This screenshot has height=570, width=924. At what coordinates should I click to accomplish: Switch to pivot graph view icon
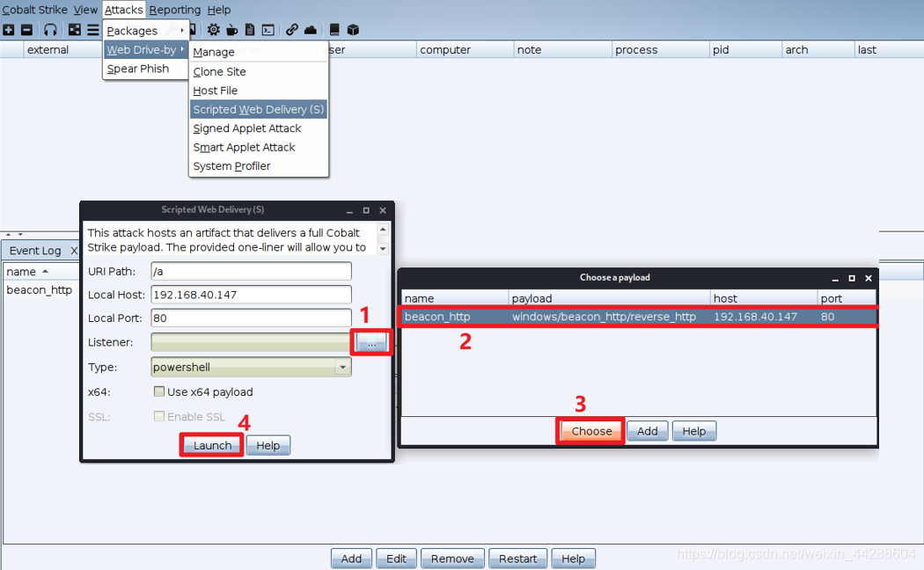[x=74, y=30]
